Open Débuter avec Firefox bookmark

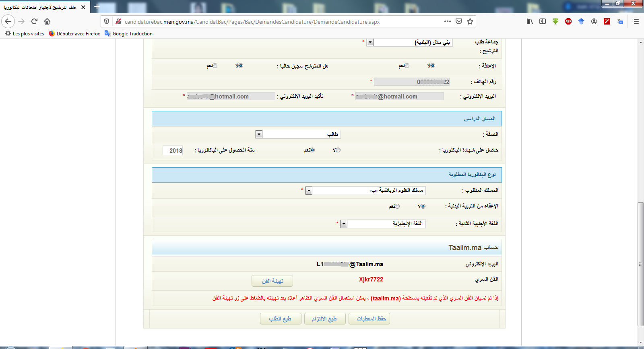(74, 34)
